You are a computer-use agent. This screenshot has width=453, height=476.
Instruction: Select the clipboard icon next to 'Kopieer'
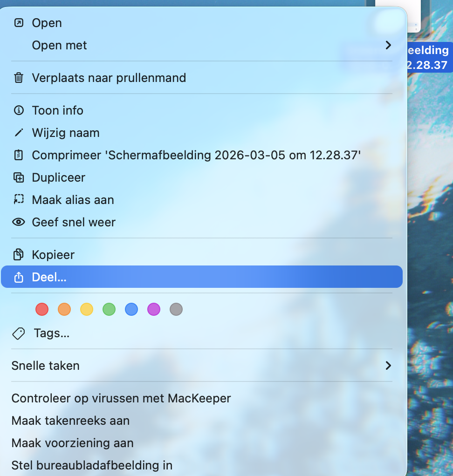point(19,255)
